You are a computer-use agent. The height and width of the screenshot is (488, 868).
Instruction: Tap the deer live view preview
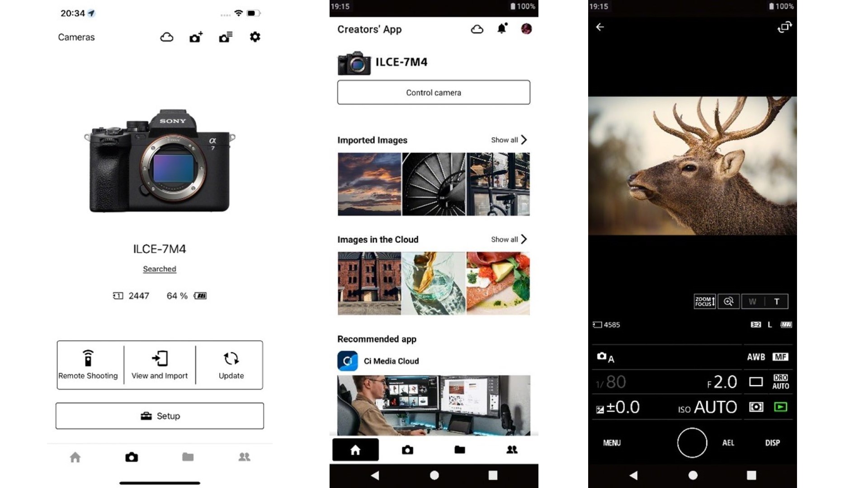coord(692,165)
